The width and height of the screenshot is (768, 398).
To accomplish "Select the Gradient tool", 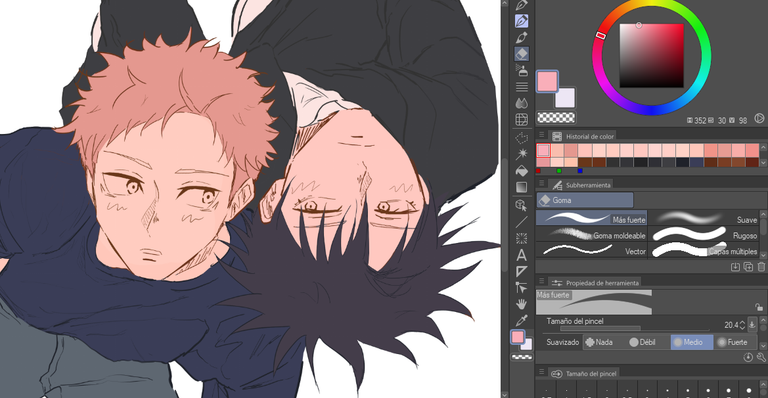I will [522, 187].
